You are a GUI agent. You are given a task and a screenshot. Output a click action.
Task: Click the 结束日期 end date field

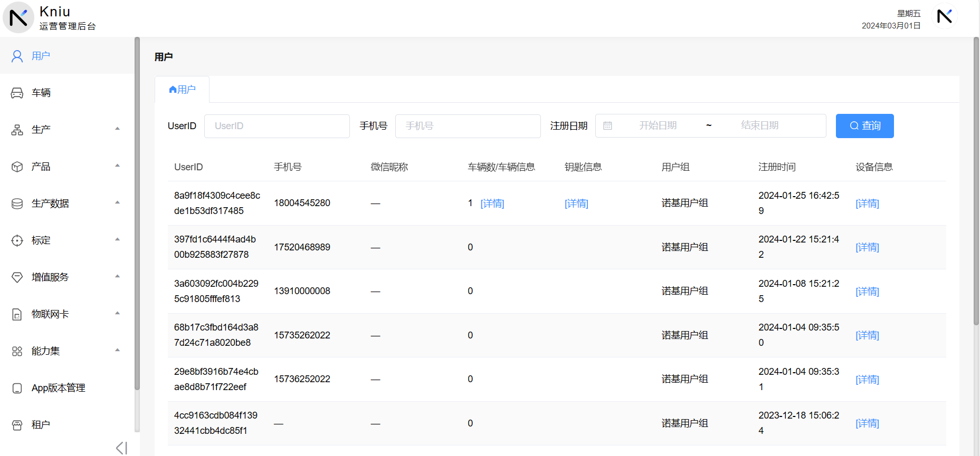tap(760, 125)
